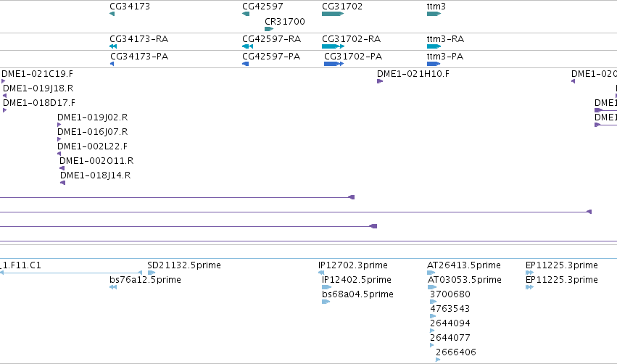This screenshot has width=617, height=364.
Task: Click the CG42597 gene feature
Action: tap(246, 14)
